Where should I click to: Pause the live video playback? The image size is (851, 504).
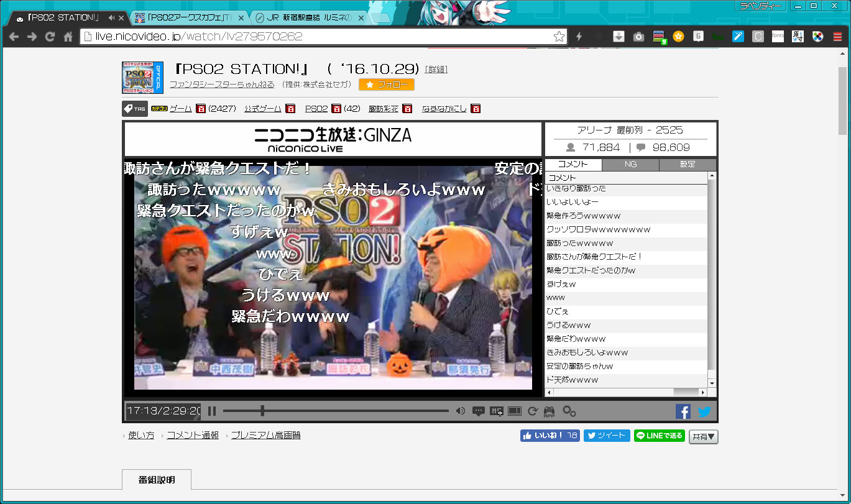212,411
